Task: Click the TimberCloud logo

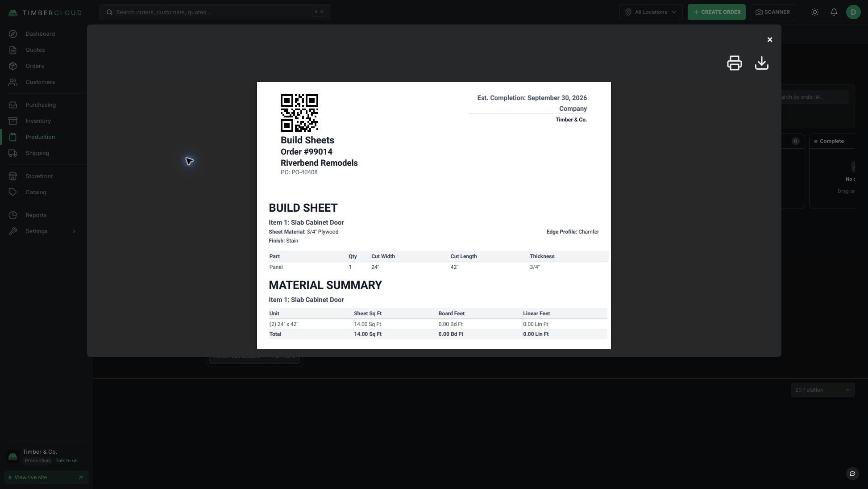Action: click(x=45, y=13)
